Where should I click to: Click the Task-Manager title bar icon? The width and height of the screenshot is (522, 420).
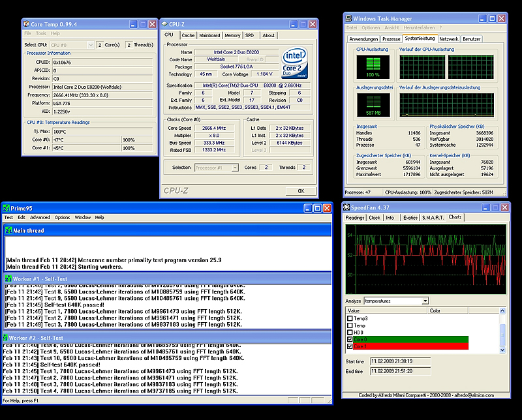[x=348, y=18]
